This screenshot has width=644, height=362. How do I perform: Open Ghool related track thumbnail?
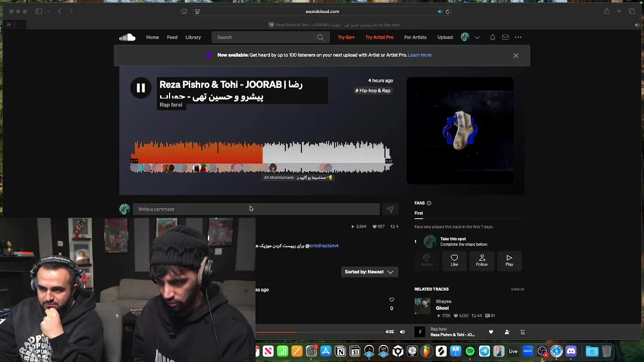(x=423, y=306)
